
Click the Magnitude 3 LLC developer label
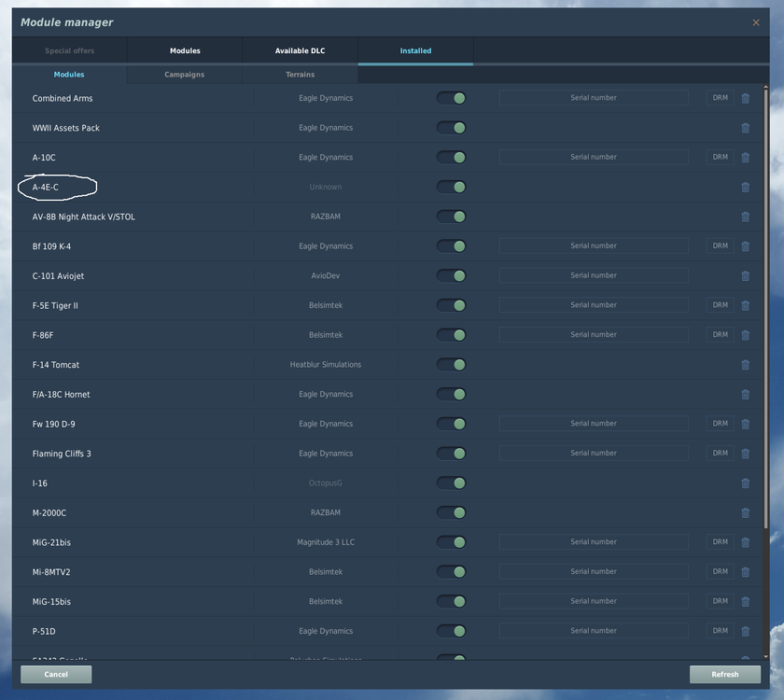(326, 542)
